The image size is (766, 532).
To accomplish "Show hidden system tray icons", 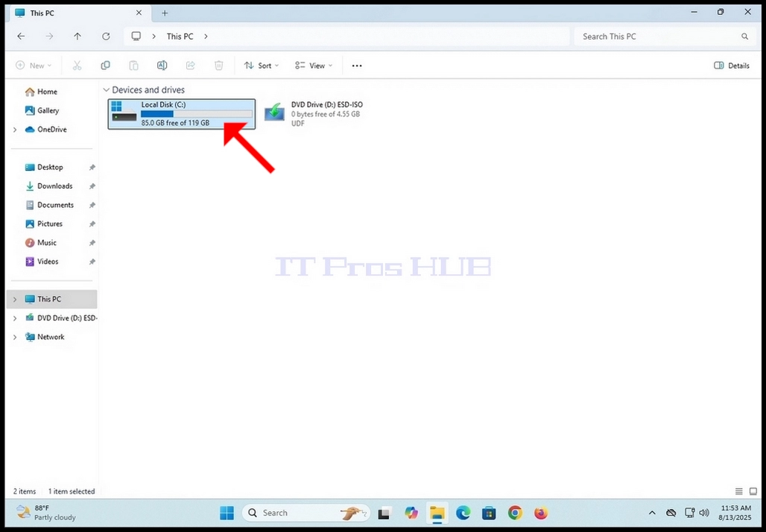I will 652,513.
